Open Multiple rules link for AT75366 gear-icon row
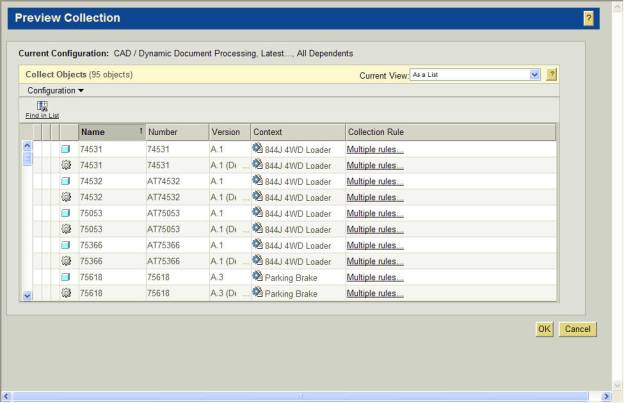This screenshot has height=403, width=624. 375,261
